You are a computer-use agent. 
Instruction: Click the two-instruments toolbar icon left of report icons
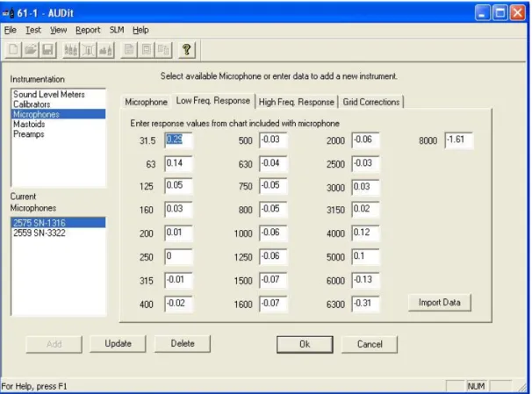coord(105,50)
